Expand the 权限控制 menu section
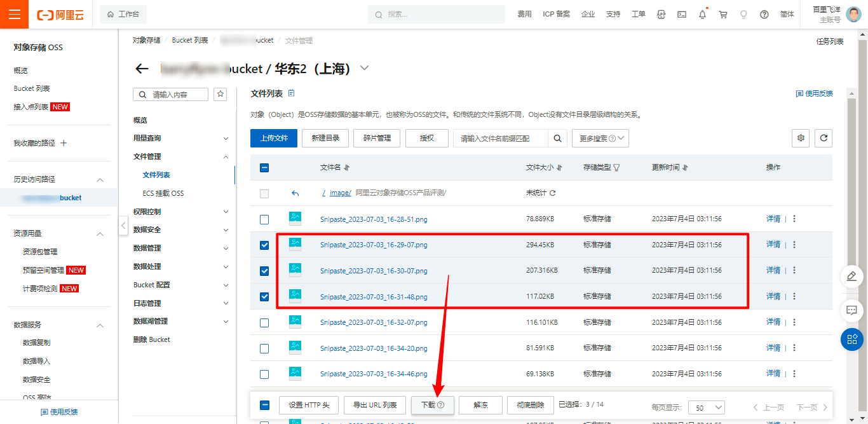The height and width of the screenshot is (424, 868). coord(181,212)
